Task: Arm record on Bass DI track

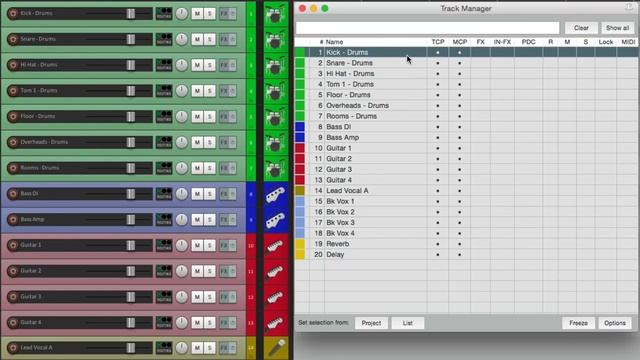Action: pyautogui.click(x=13, y=194)
